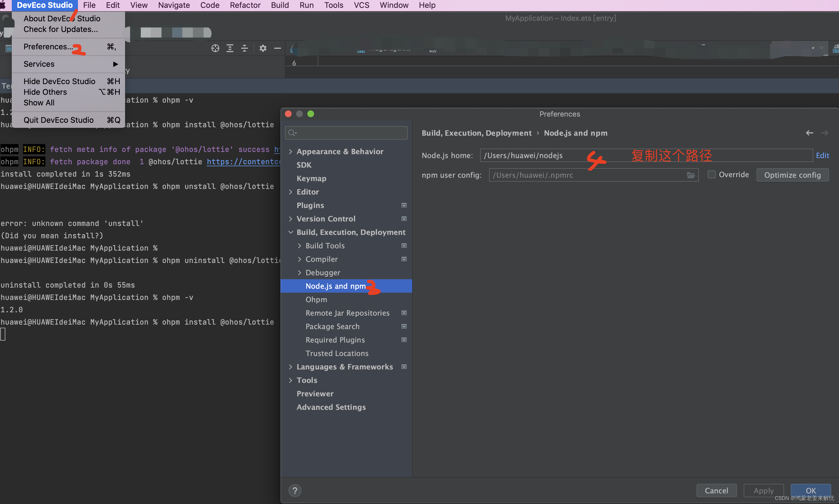Enable the Override checkbox
839x504 pixels.
(x=712, y=175)
